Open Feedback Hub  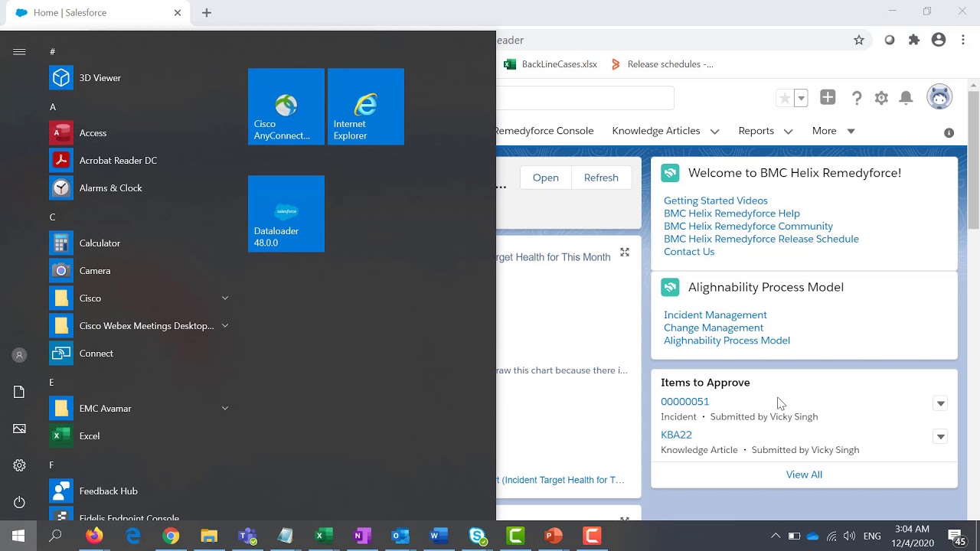139,491
